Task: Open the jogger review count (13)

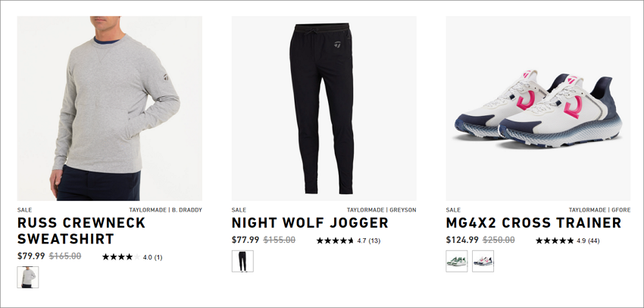Action: click(374, 241)
